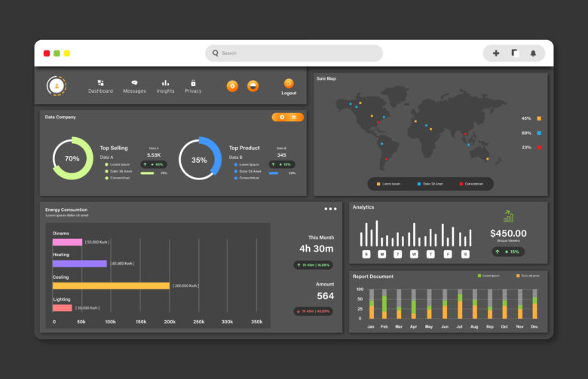Screen dimensions: 588x379
Task: Open notifications bell icon
Action: point(534,53)
